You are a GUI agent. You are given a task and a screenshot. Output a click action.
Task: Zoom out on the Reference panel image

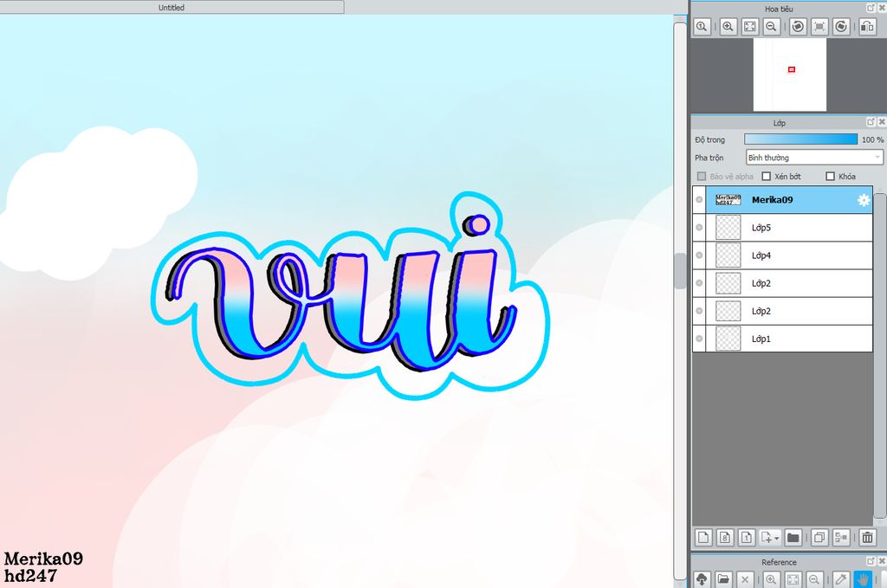point(814,579)
